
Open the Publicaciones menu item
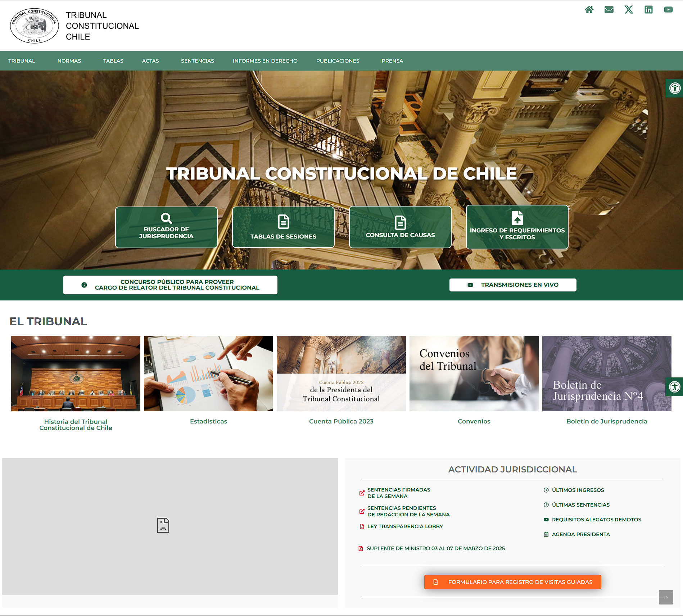click(338, 61)
